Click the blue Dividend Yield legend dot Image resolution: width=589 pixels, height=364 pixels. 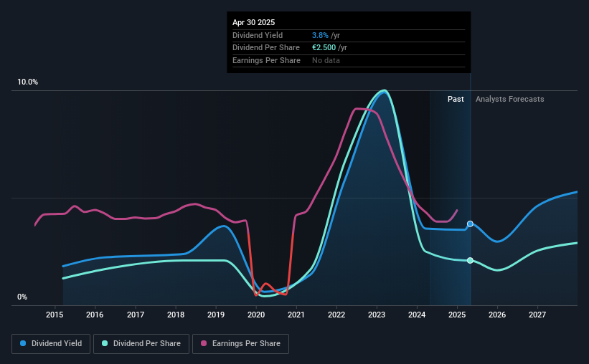click(23, 343)
